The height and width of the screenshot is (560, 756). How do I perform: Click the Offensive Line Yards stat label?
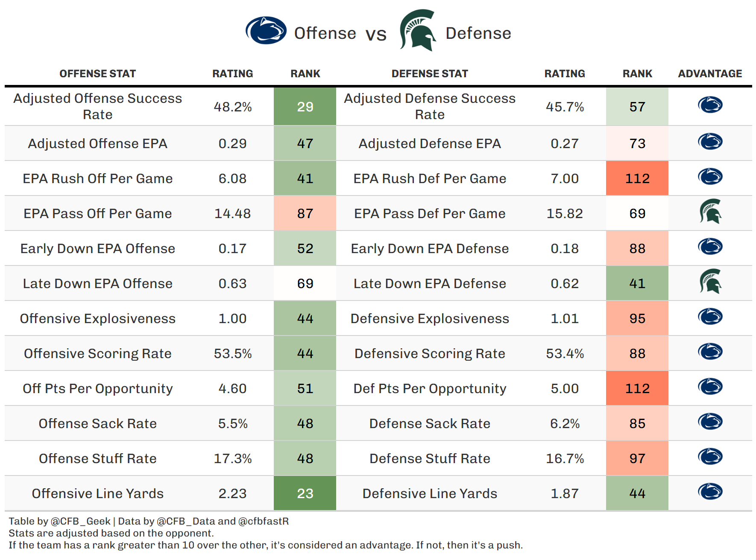point(97,493)
